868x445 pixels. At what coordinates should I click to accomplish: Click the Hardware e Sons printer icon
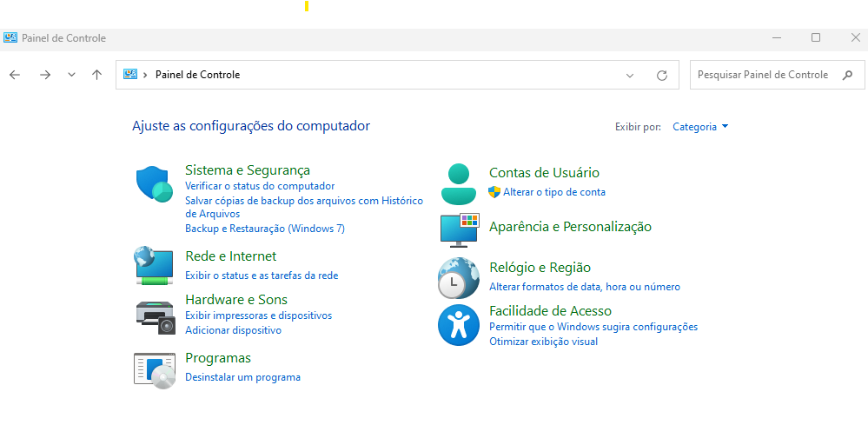(155, 316)
